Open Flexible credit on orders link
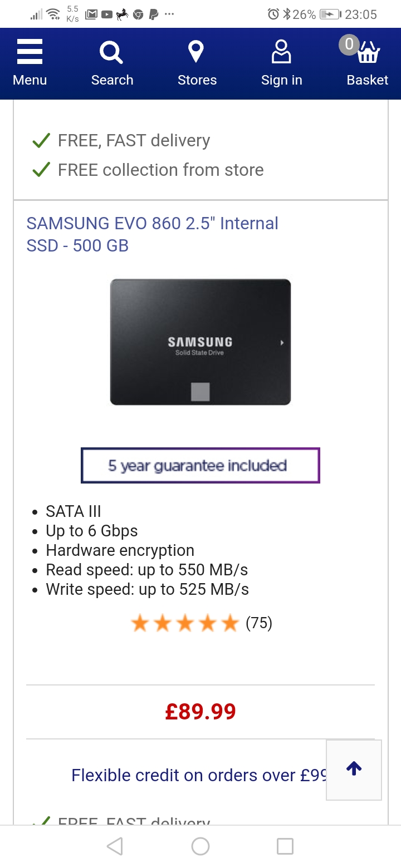The width and height of the screenshot is (401, 868). 198,775
